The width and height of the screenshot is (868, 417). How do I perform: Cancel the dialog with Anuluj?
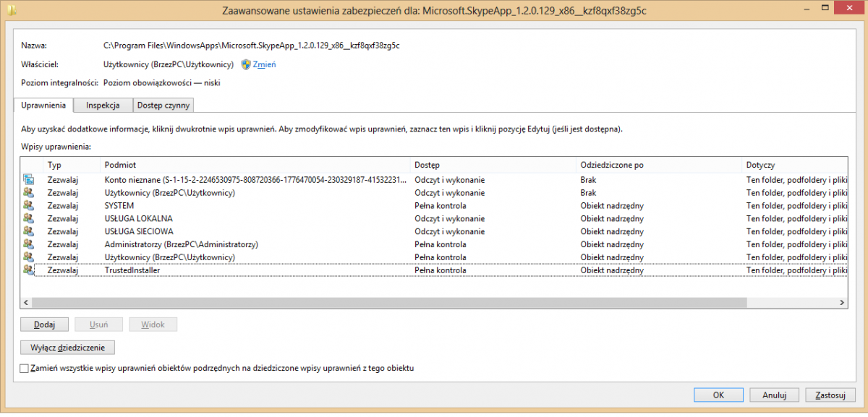coord(774,395)
